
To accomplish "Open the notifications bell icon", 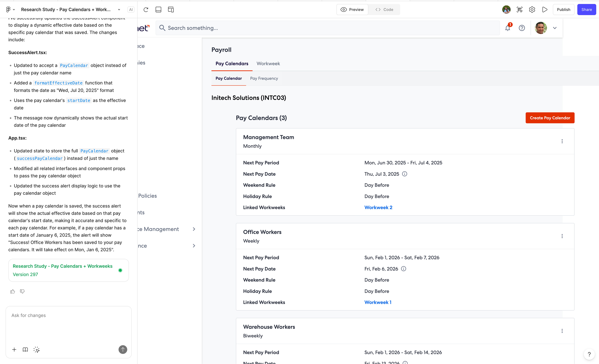I will click(508, 28).
